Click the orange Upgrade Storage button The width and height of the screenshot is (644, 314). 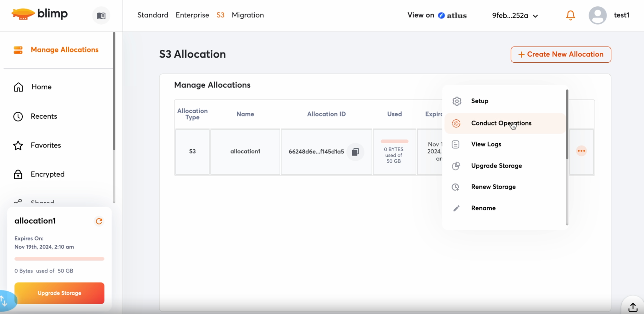(59, 293)
